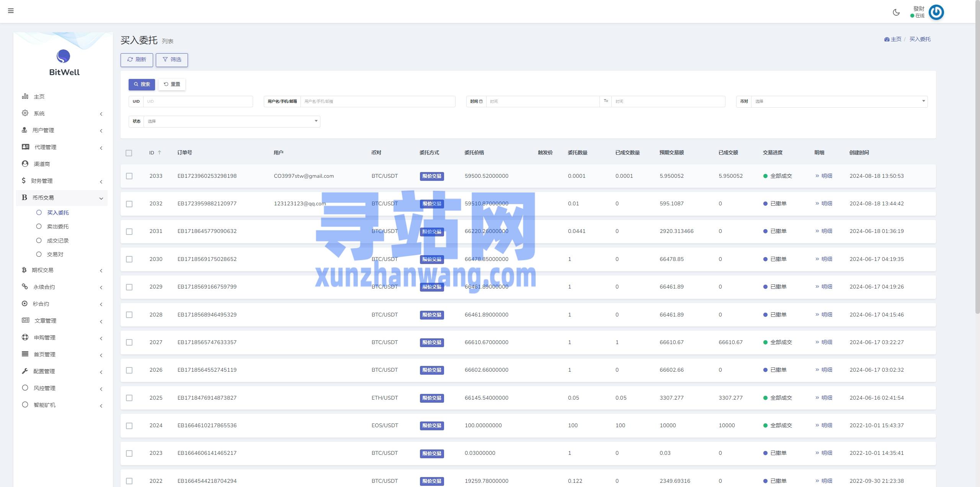The height and width of the screenshot is (487, 980).
Task: Open the 交易对 submenu item
Action: [55, 254]
